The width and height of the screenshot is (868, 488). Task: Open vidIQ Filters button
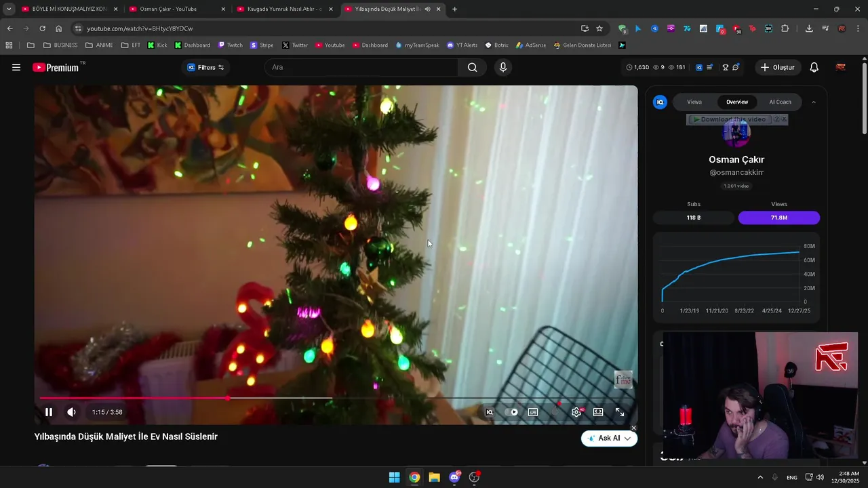[x=205, y=67]
